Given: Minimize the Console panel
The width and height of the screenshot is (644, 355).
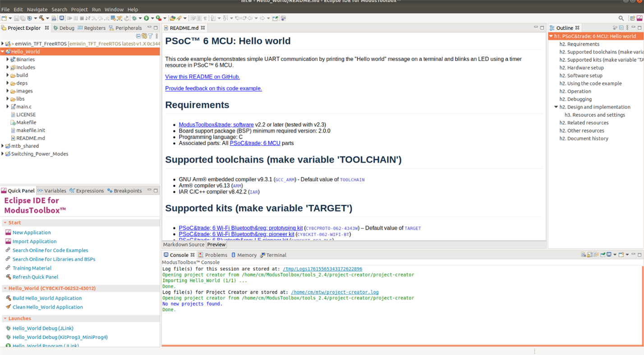Looking at the screenshot, I should (x=633, y=255).
